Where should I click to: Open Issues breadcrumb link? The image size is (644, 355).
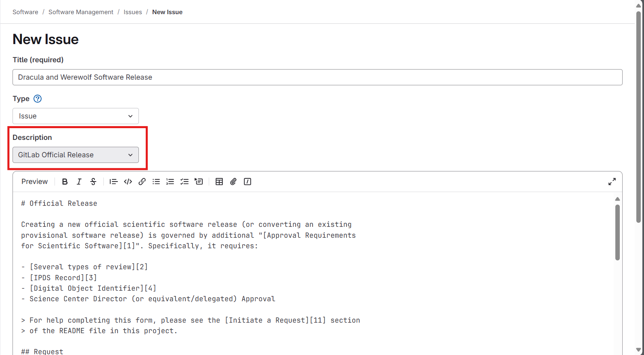pyautogui.click(x=133, y=12)
